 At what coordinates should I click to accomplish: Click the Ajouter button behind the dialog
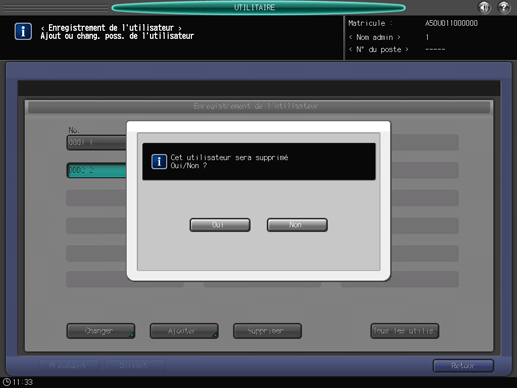[x=184, y=331]
